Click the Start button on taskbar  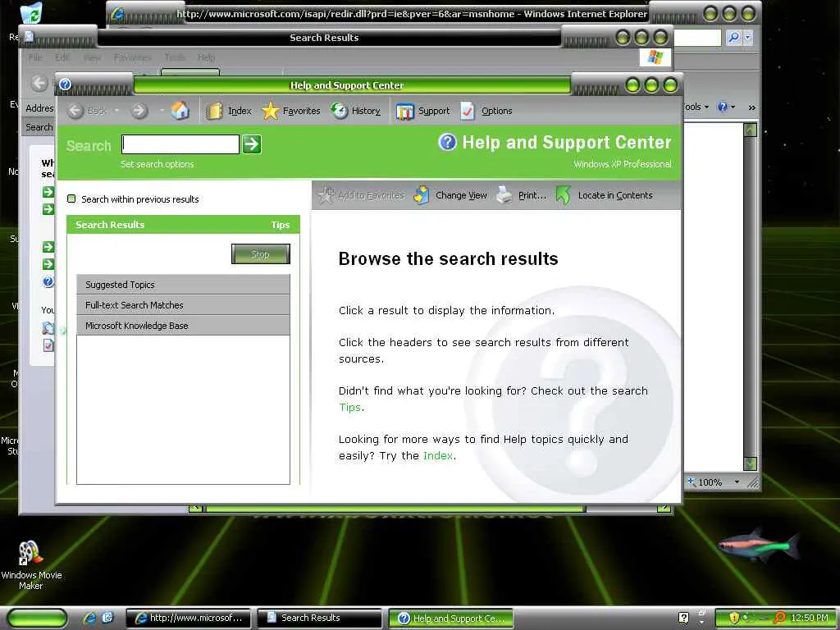pos(37,618)
